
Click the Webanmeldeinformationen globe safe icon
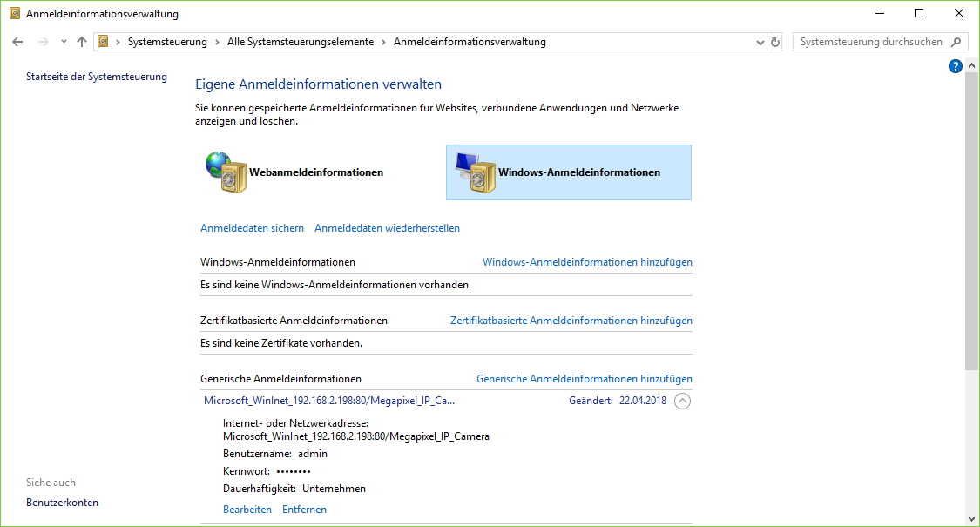226,172
